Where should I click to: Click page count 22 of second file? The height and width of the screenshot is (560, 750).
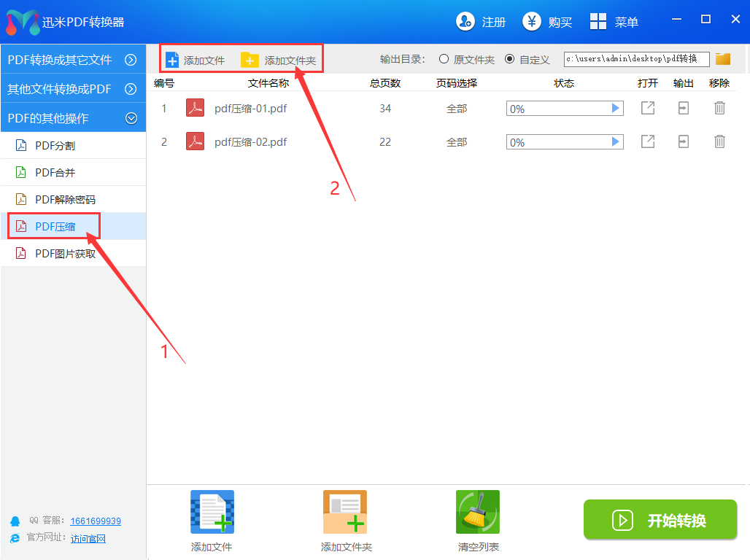pyautogui.click(x=385, y=142)
